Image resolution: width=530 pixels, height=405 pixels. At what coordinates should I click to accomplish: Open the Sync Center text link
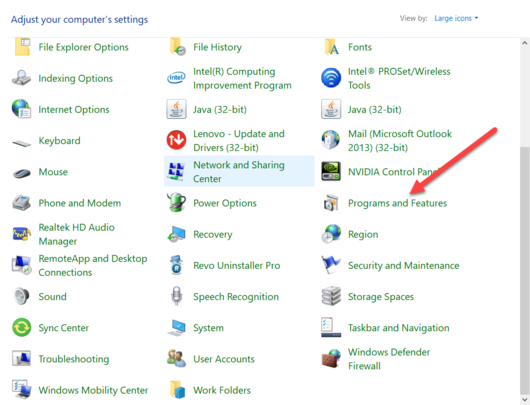point(64,328)
